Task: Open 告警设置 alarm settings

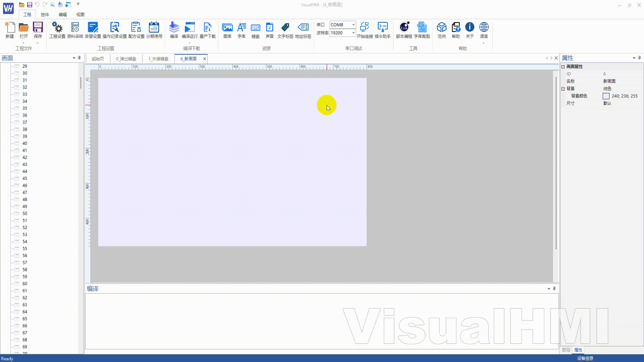Action: tap(93, 30)
